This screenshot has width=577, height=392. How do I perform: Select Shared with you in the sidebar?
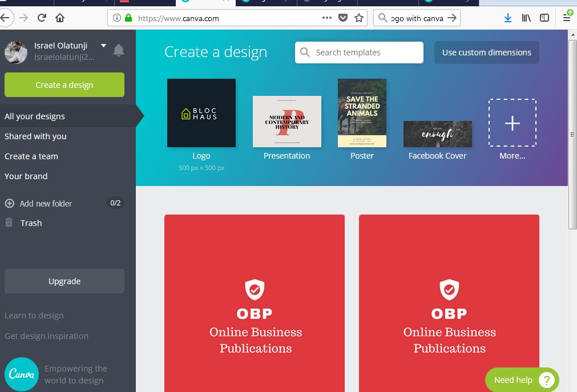(x=36, y=136)
